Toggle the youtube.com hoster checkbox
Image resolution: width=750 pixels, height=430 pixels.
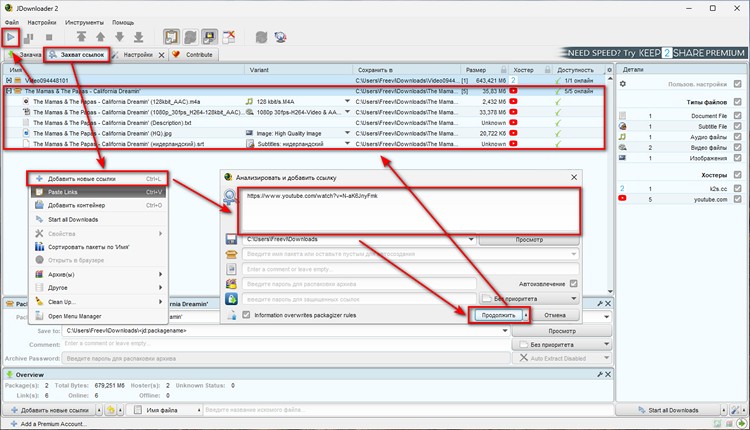tap(737, 199)
